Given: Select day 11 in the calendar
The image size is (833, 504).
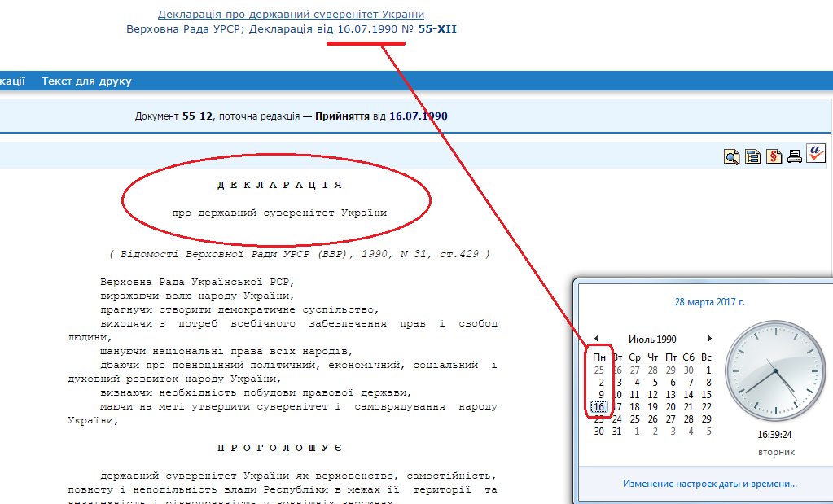Looking at the screenshot, I should point(634,395).
